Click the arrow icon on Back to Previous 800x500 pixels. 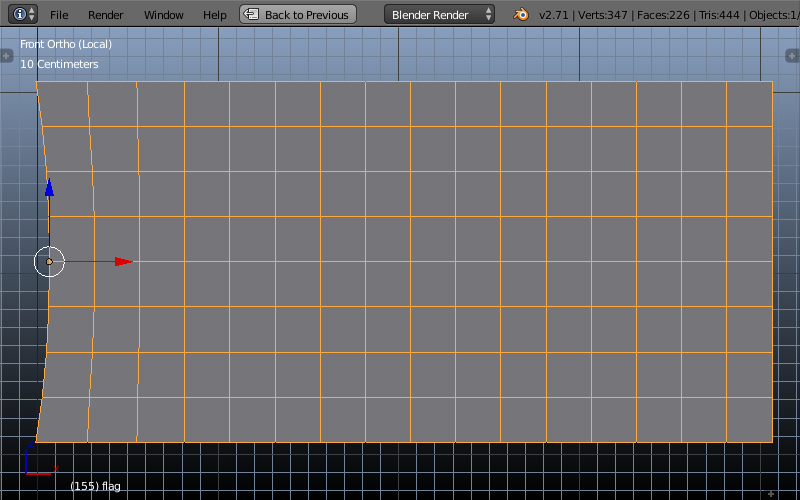[252, 14]
